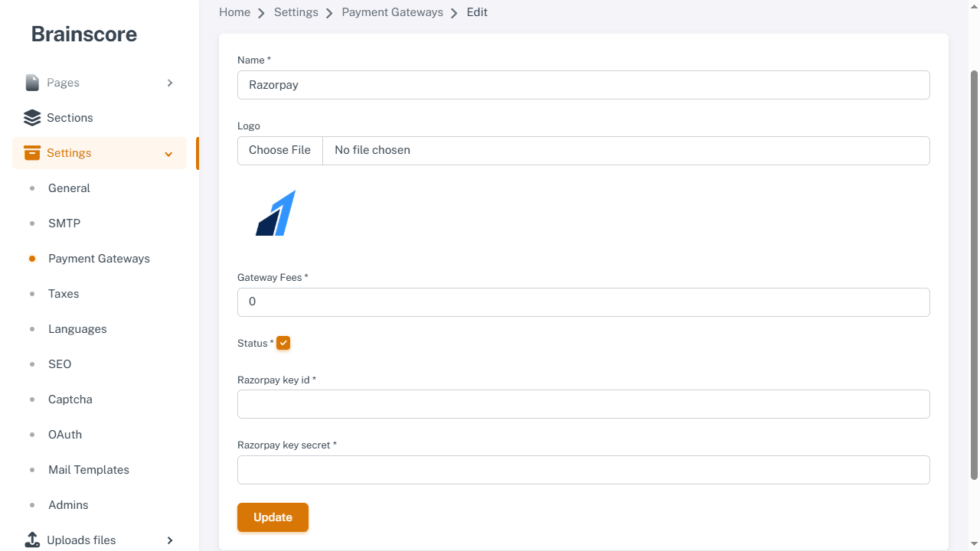Image resolution: width=980 pixels, height=551 pixels.
Task: Click the Pages document icon
Action: [x=32, y=83]
